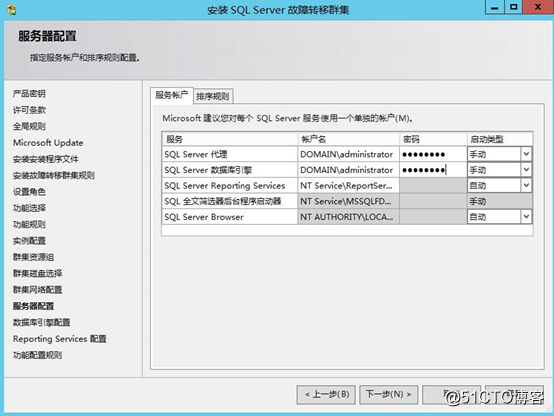
Task: Select 功能选择 step in sidebar
Action: coord(29,208)
